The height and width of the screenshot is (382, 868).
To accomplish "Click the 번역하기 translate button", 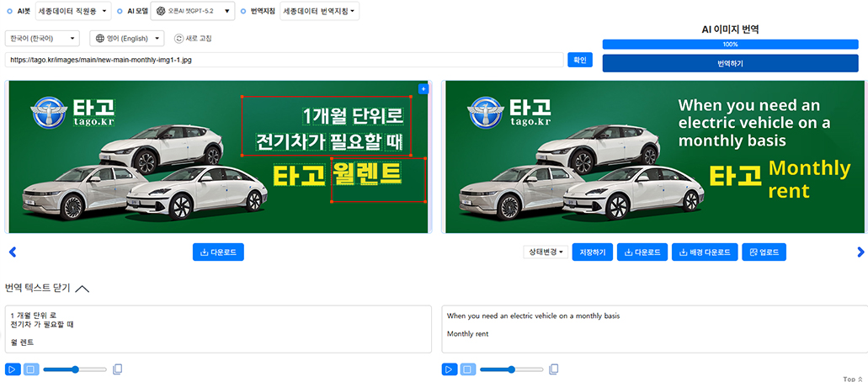I will [x=730, y=63].
